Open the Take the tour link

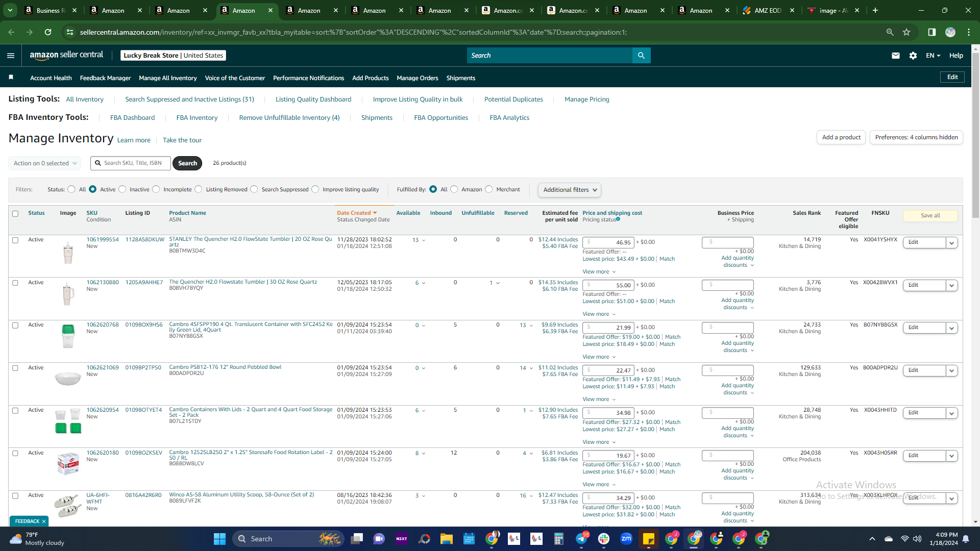coord(182,140)
